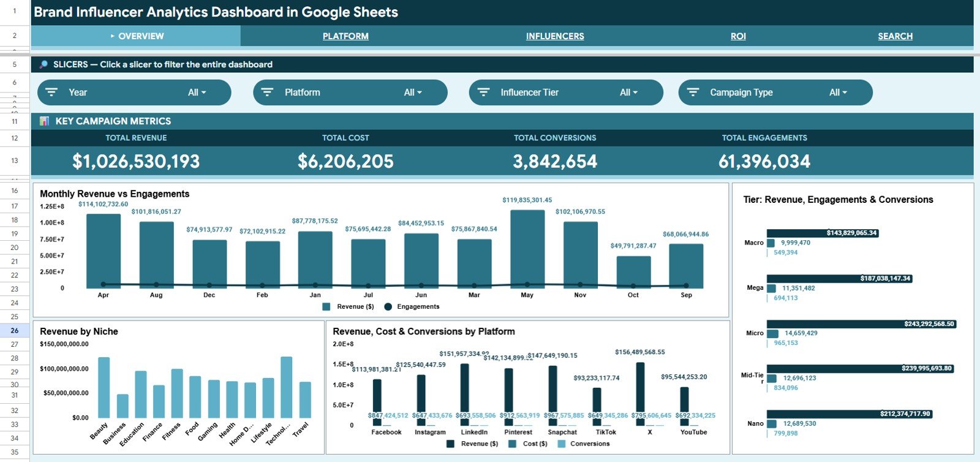Open the Influencer Tier All dropdown
980x462 pixels.
pyautogui.click(x=628, y=93)
